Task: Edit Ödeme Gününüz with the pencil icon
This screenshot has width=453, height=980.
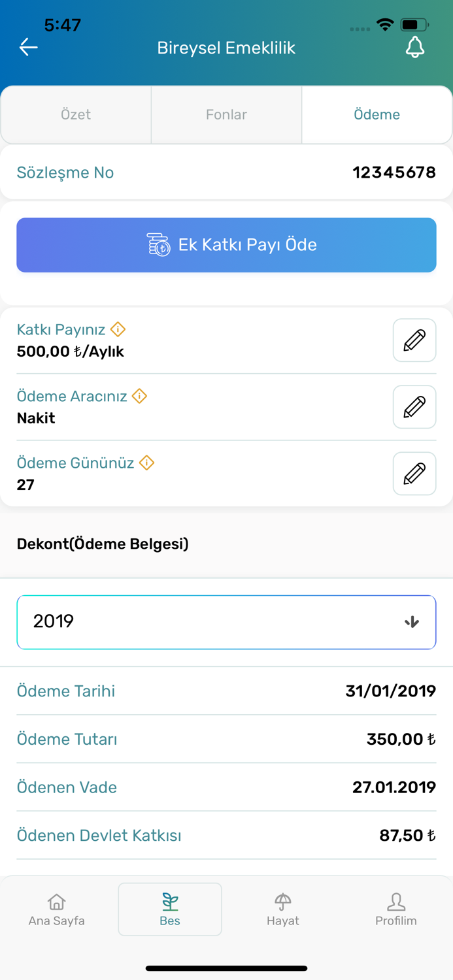Action: [414, 474]
